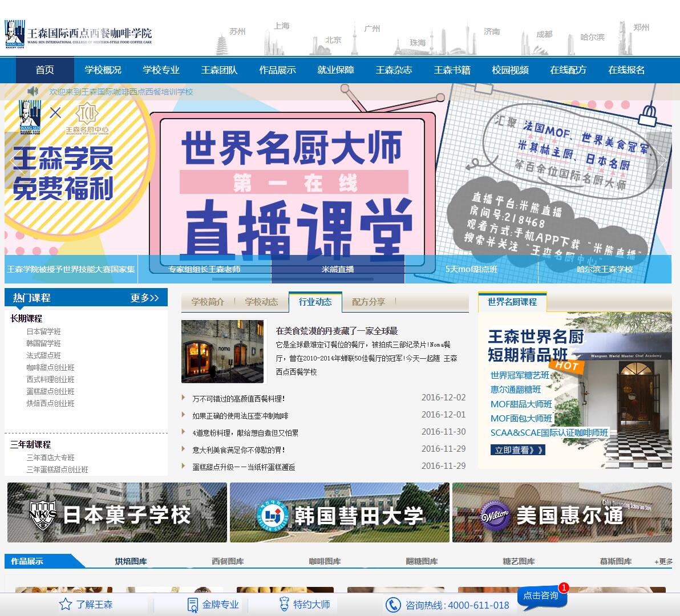Open 作品展示 menu item

click(277, 70)
